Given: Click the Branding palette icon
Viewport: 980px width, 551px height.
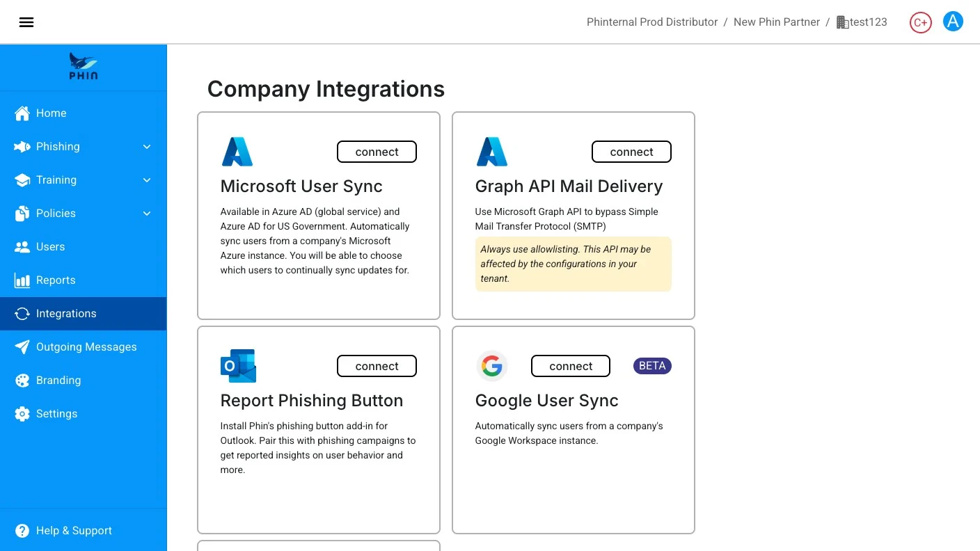Looking at the screenshot, I should point(22,380).
